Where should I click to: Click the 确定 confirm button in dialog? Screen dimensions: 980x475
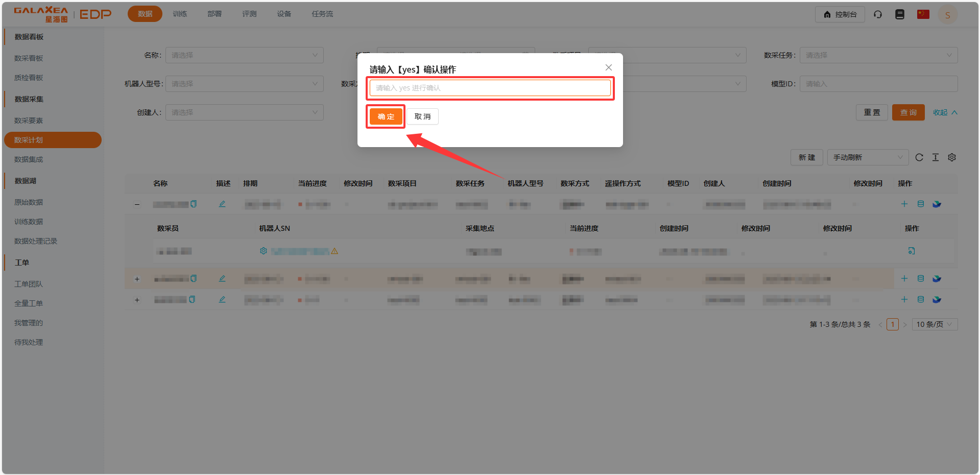(x=386, y=116)
